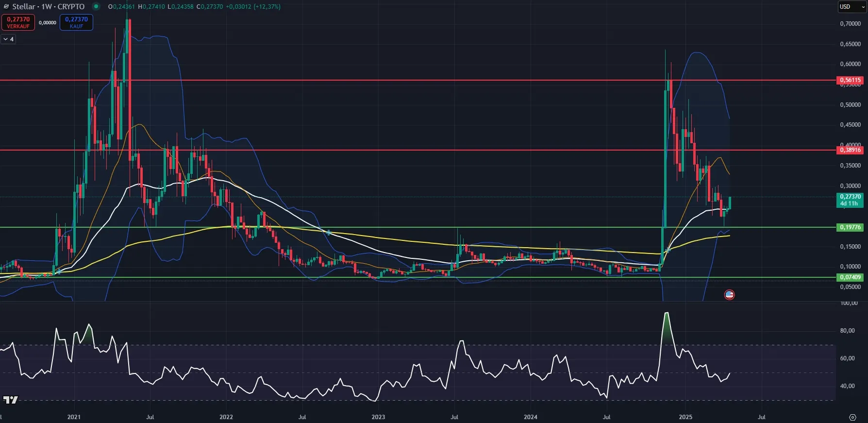Viewport: 868px width, 423px height.
Task: Click the Stellar symbol logo icon
Action: (6, 7)
